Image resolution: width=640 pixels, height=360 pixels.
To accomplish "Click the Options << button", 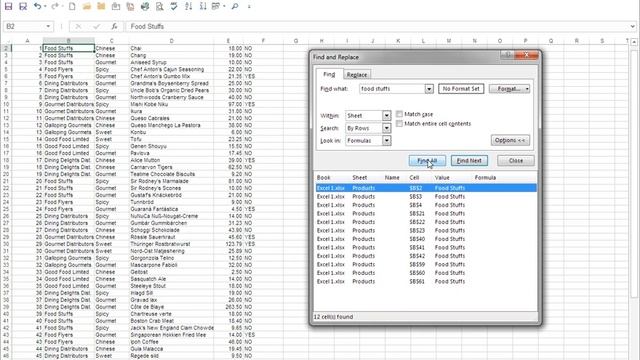I will point(510,140).
